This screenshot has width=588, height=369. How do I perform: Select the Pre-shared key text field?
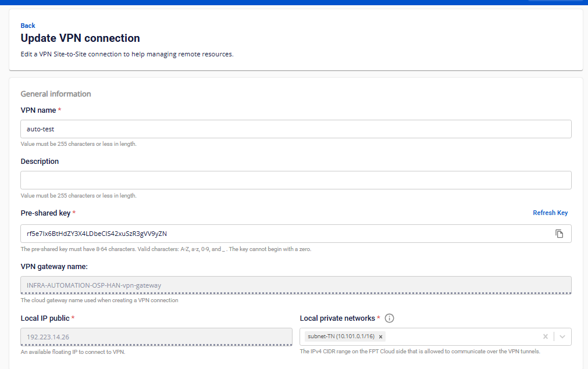285,234
